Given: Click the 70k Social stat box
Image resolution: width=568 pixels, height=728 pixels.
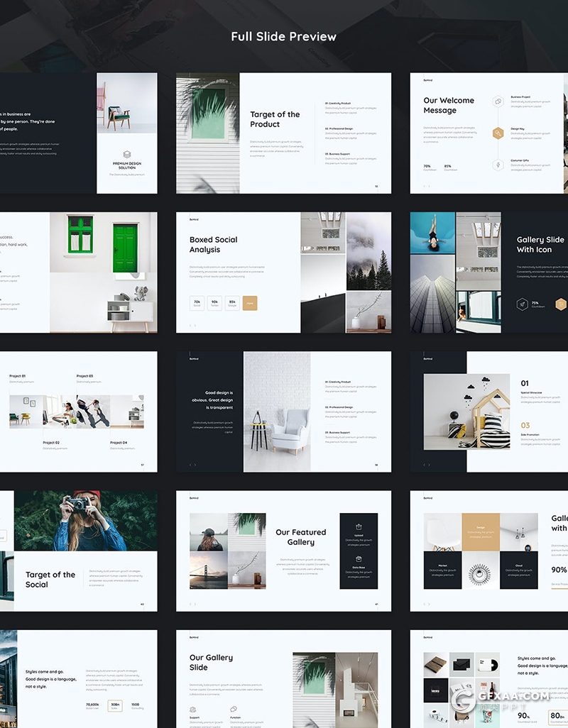Looking at the screenshot, I should point(197,304).
